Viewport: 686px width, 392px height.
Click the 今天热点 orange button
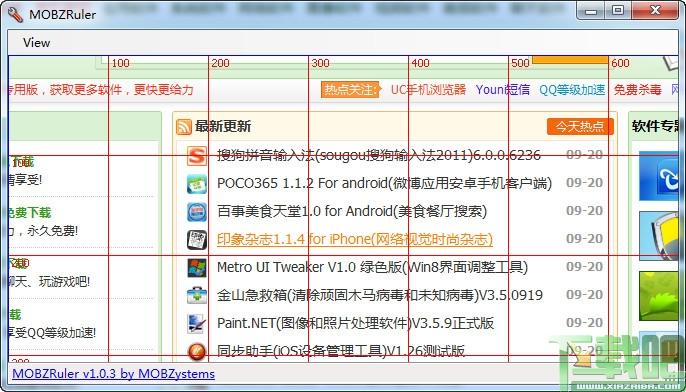pos(580,127)
